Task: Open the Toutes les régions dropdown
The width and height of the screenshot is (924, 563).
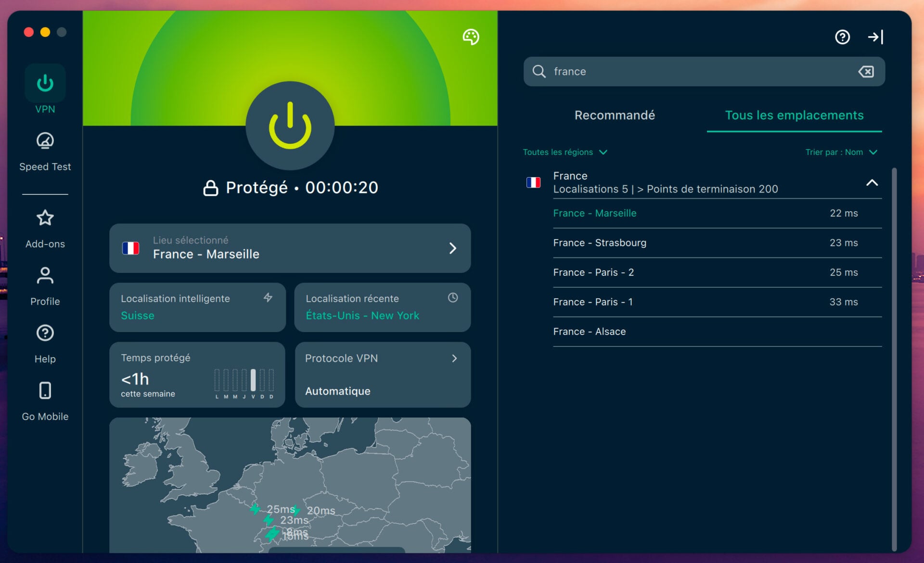Action: tap(565, 152)
